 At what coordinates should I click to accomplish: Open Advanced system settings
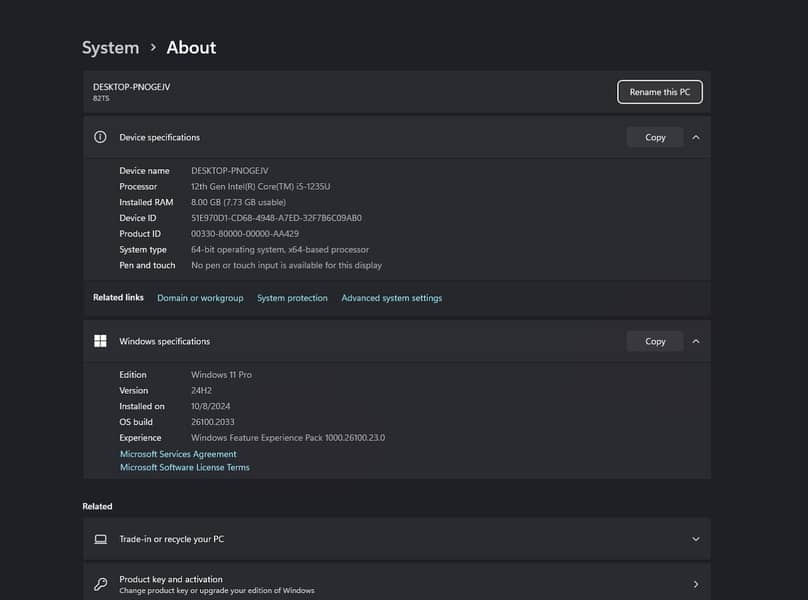click(x=391, y=298)
